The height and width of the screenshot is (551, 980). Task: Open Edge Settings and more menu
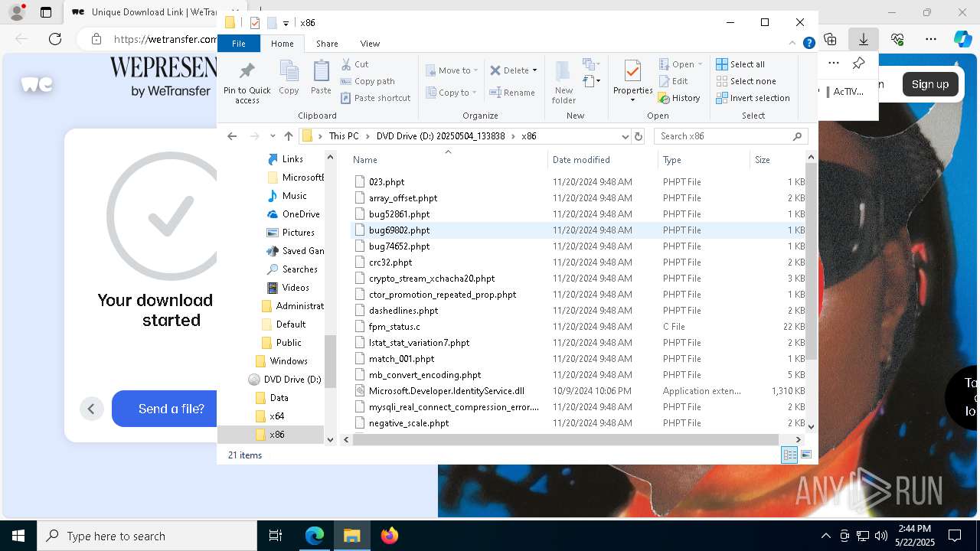(931, 39)
